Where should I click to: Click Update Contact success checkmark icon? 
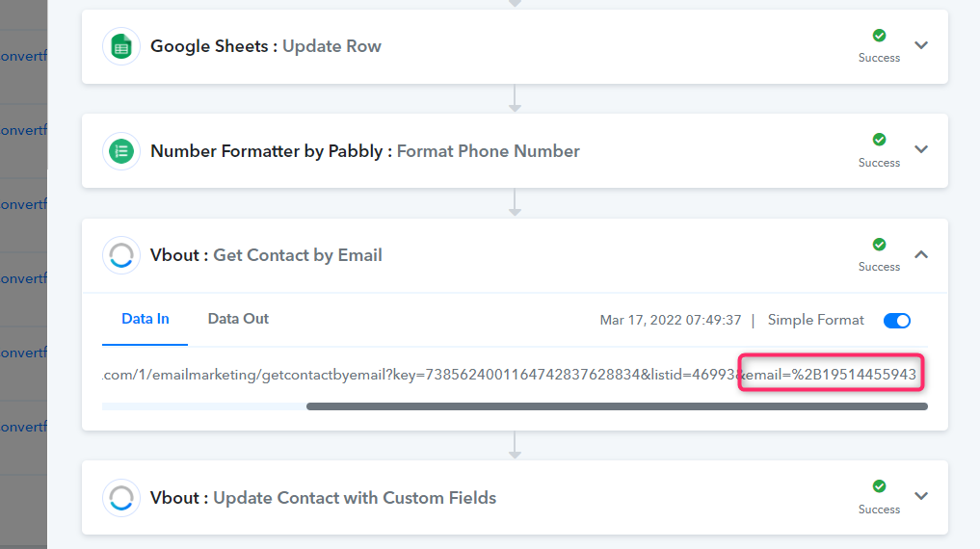tap(879, 486)
